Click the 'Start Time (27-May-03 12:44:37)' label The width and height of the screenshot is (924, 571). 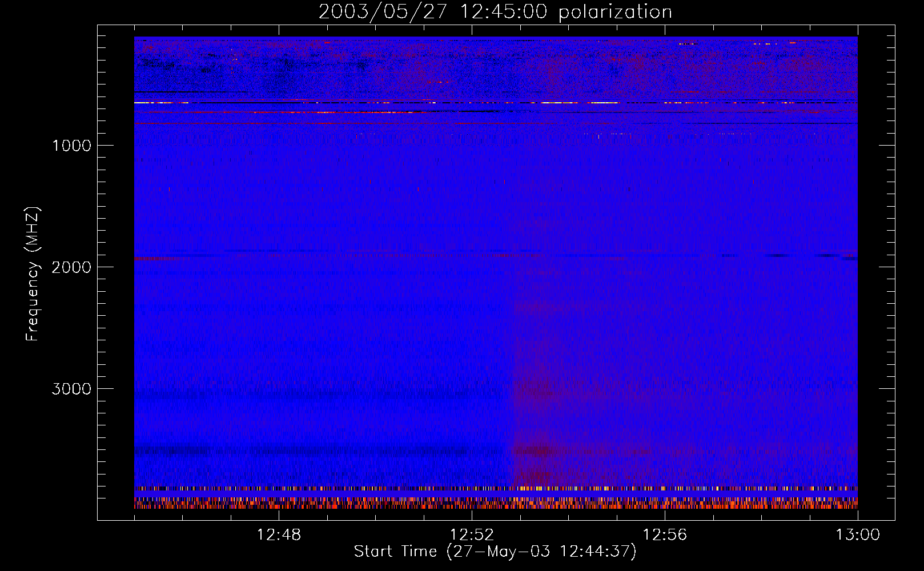coord(495,552)
